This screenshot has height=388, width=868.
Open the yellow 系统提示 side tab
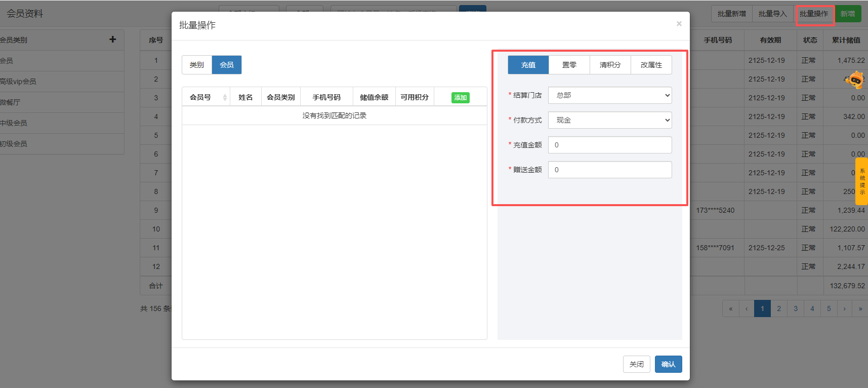click(x=861, y=181)
